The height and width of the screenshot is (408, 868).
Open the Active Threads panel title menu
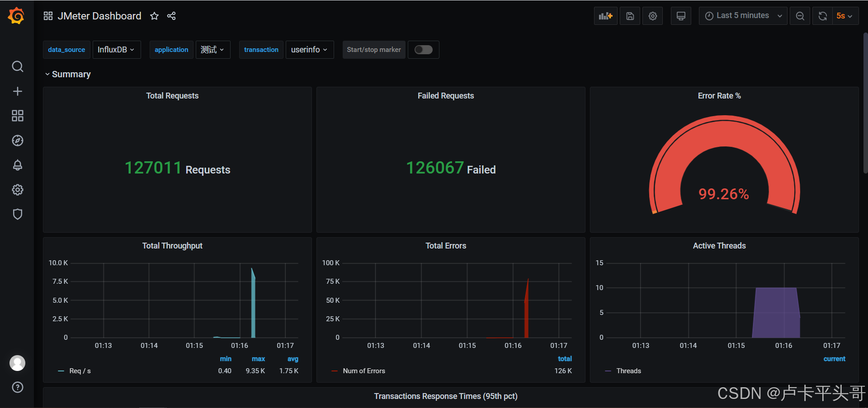click(x=719, y=246)
